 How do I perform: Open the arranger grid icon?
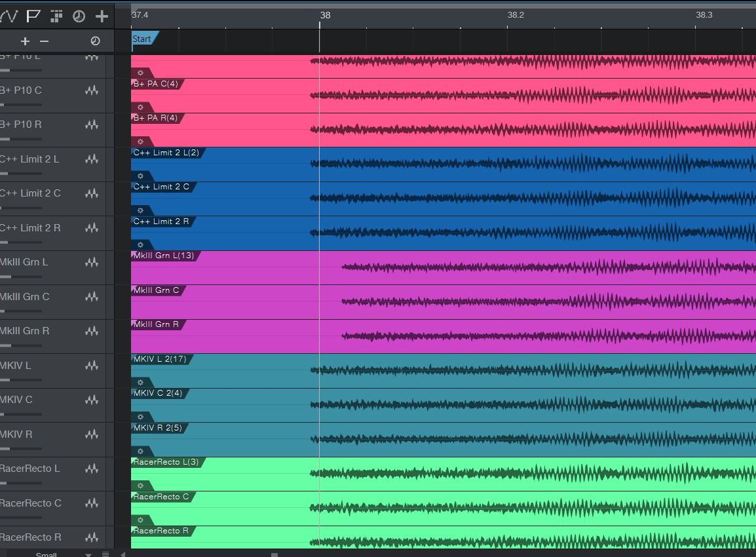click(x=56, y=16)
